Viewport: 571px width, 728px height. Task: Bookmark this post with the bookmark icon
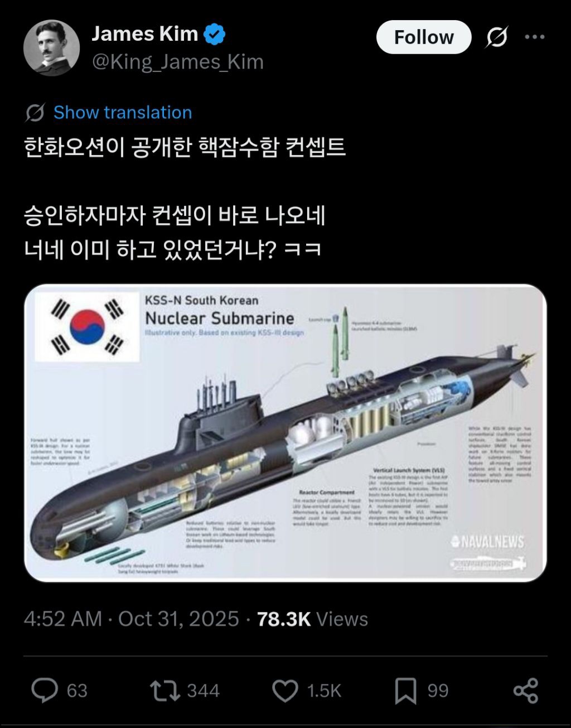[x=405, y=691]
